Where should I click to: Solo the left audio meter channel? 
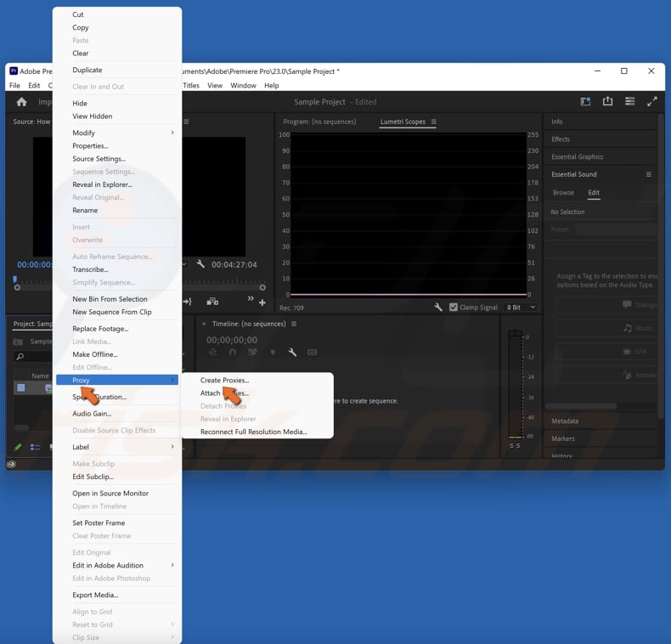(x=511, y=446)
